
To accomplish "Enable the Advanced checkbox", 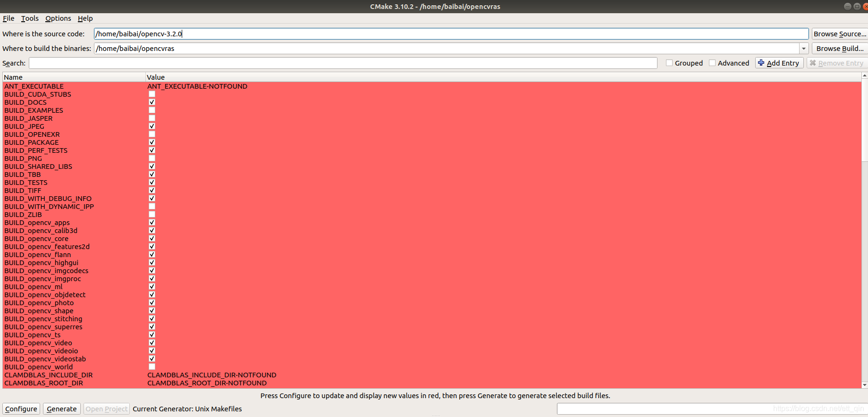I will click(712, 63).
